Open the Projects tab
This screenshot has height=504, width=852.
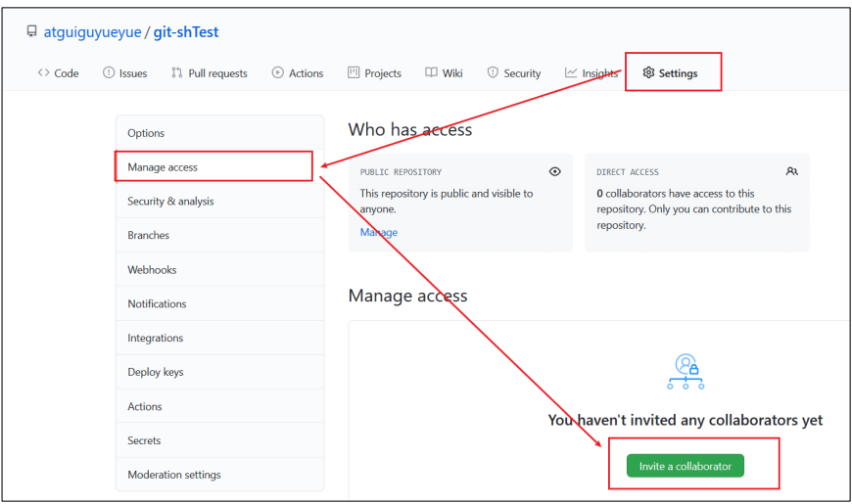tap(374, 72)
